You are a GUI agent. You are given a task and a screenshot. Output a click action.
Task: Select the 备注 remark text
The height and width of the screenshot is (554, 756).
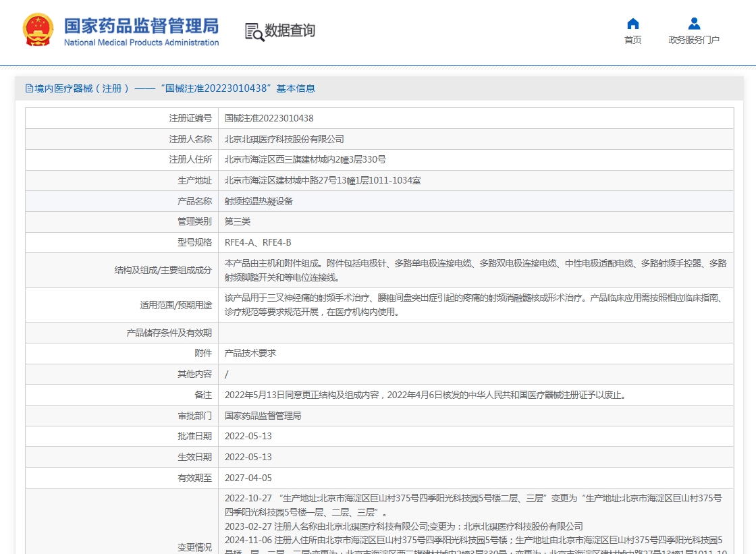tap(426, 395)
